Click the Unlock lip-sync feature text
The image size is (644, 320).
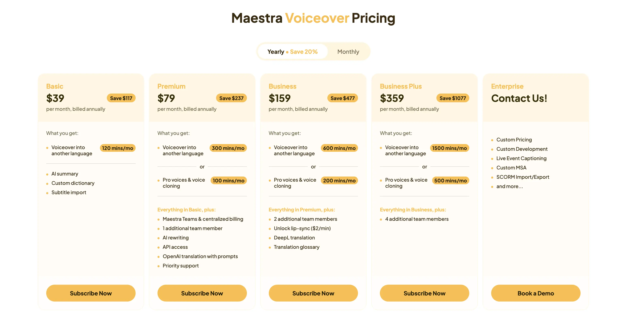pyautogui.click(x=302, y=228)
